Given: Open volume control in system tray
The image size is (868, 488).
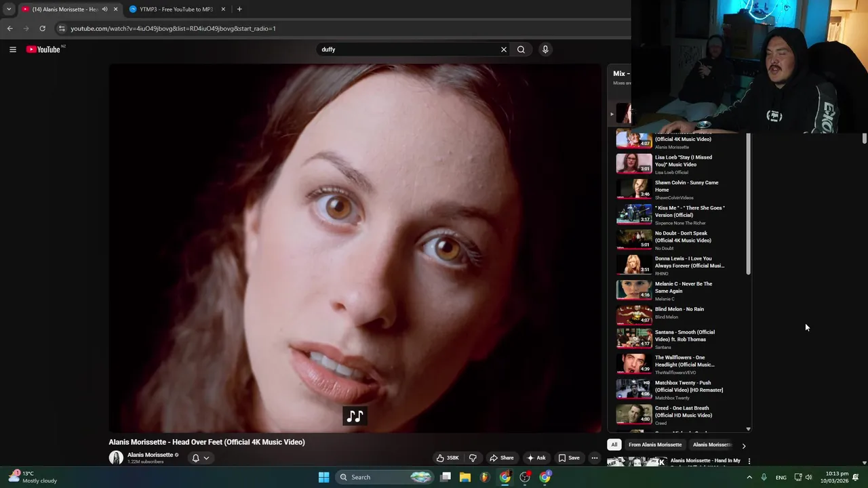Looking at the screenshot, I should pos(808,477).
